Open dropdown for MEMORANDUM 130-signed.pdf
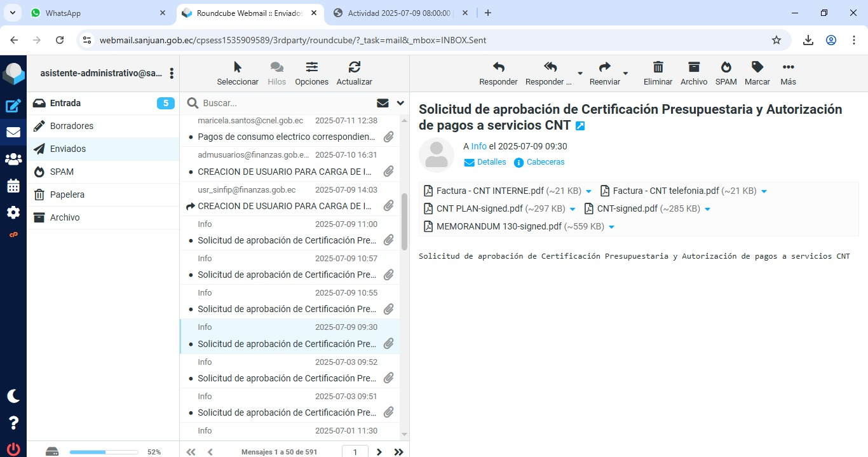Screen dimensions: 868x457 point(611,227)
